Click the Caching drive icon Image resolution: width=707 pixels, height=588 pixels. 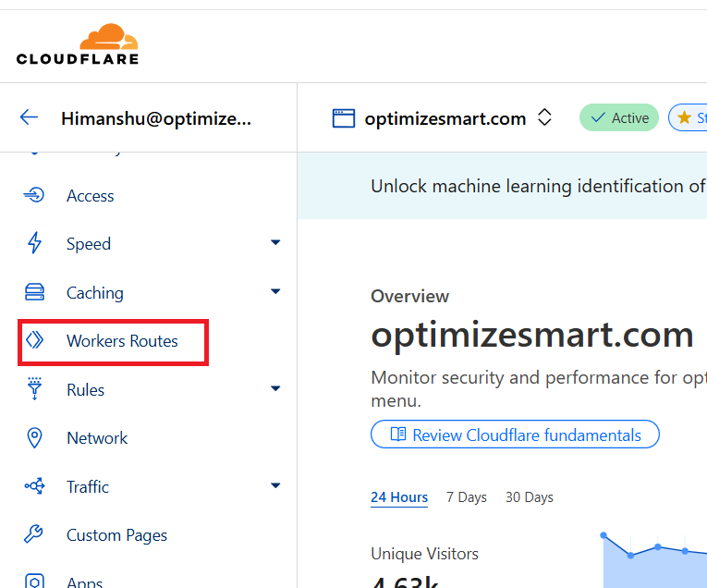point(34,293)
